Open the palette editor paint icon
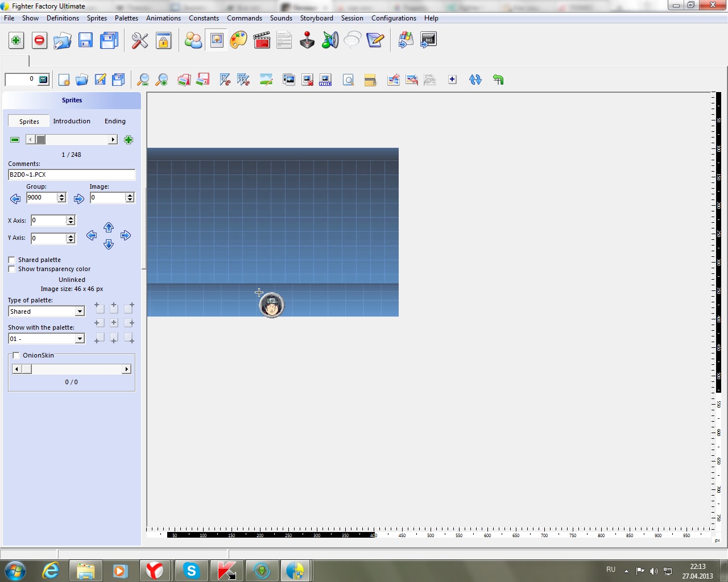 (239, 40)
